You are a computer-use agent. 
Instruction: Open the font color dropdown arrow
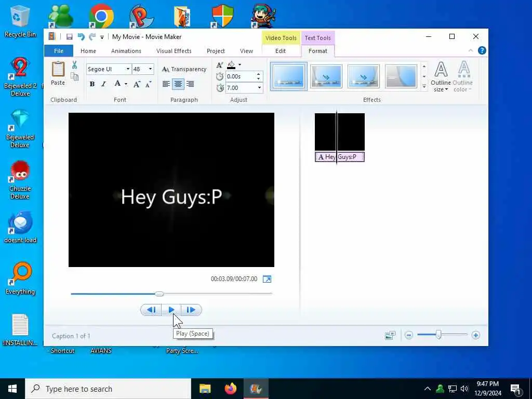click(x=126, y=84)
